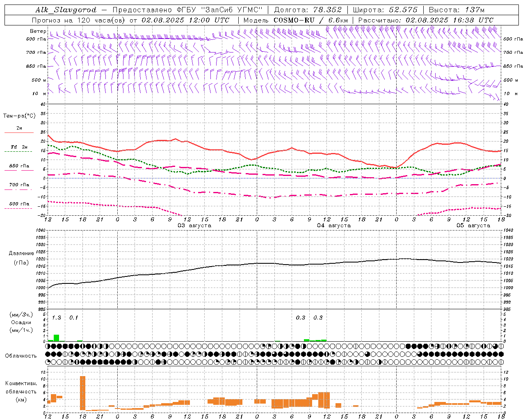Select the forecast text Прогноз на 120 часа(ов)
This screenshot has height=420, width=525.
tap(79, 20)
